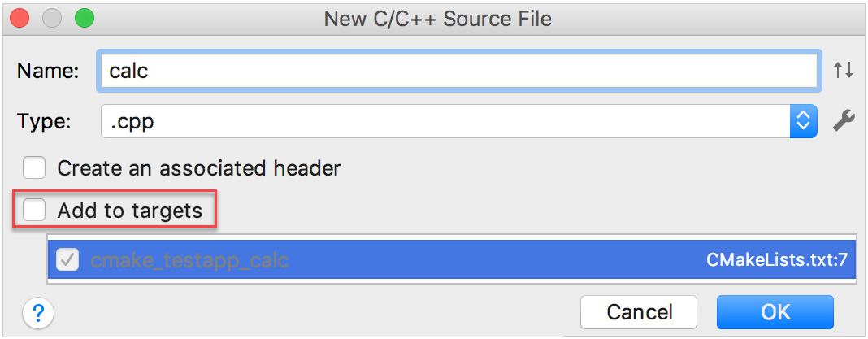This screenshot has width=868, height=339.
Task: Click the blue arrows of the Type combo box
Action: (802, 122)
